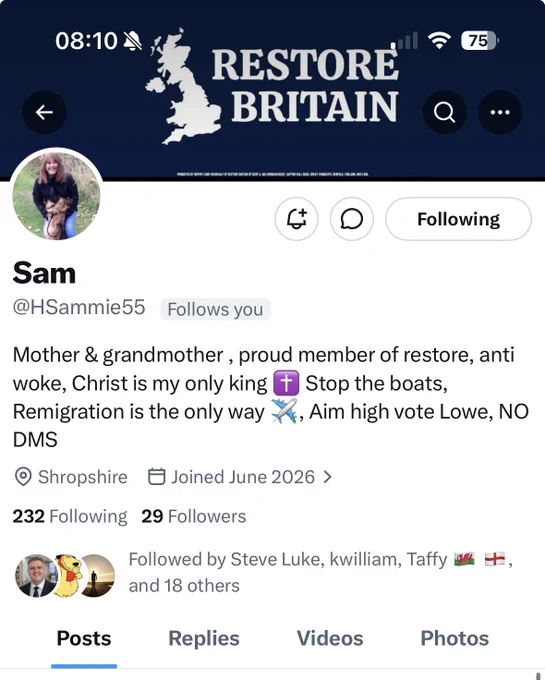This screenshot has width=545, height=680.
Task: Select the Posts tab
Action: 84,638
